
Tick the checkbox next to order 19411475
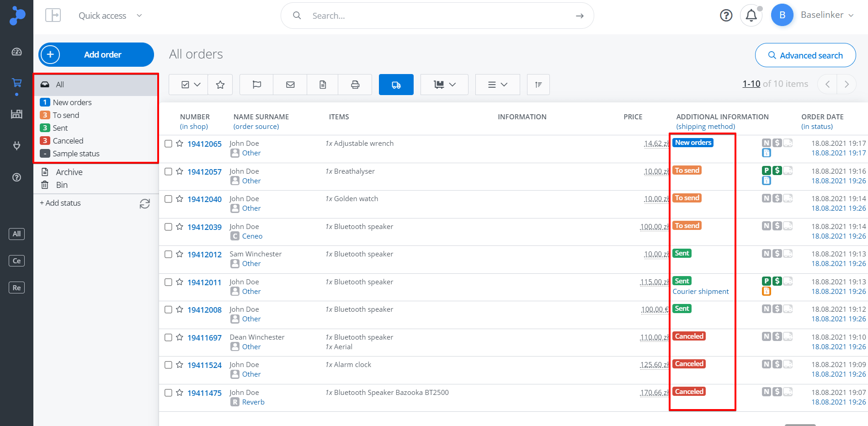click(x=168, y=393)
